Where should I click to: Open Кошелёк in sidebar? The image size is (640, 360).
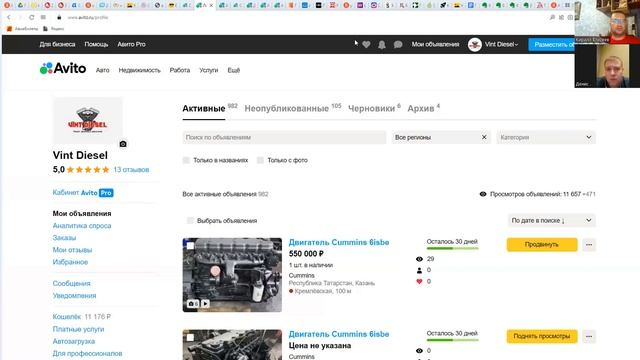[x=67, y=317]
